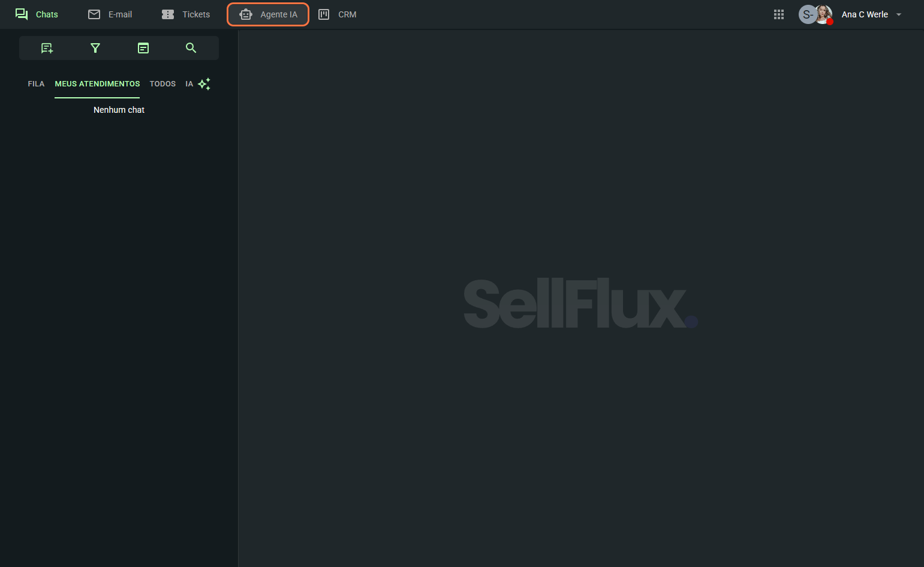Switch to the FILA tab
Screen dimensions: 924x567
coord(36,84)
